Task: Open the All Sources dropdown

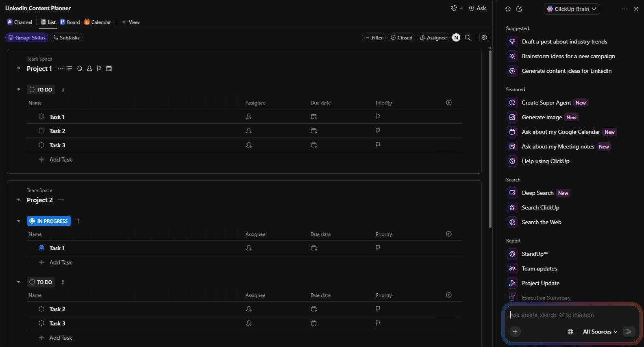Action: (x=600, y=332)
